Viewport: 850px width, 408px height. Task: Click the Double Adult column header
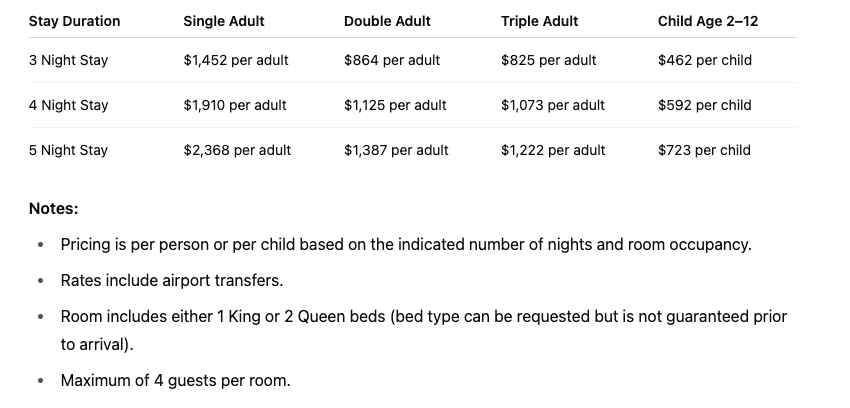387,21
